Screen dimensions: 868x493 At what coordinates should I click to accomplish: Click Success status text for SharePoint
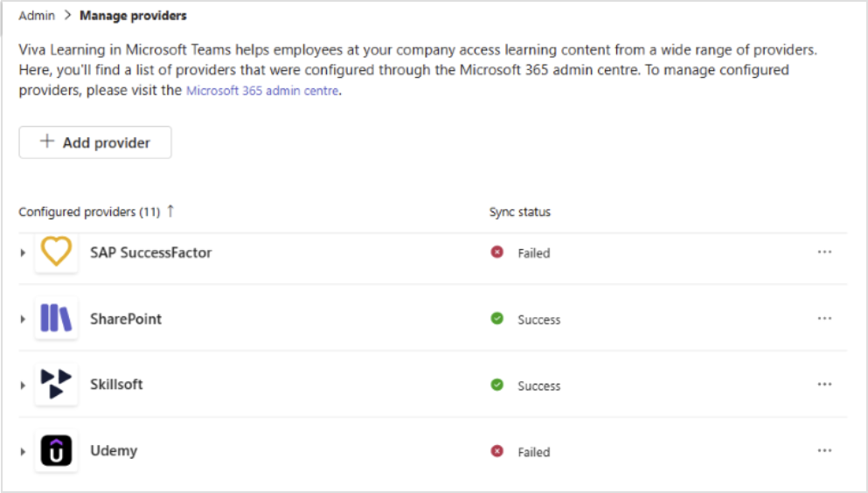[538, 319]
